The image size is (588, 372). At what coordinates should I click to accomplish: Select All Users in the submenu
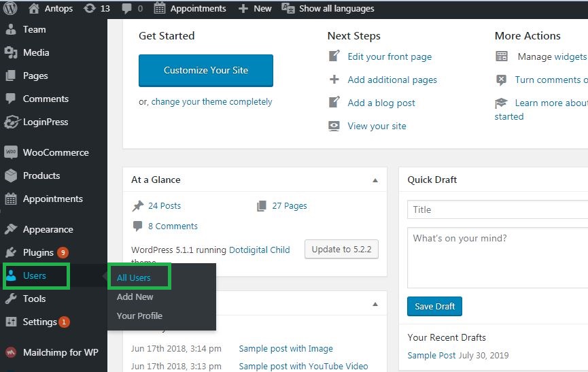133,277
